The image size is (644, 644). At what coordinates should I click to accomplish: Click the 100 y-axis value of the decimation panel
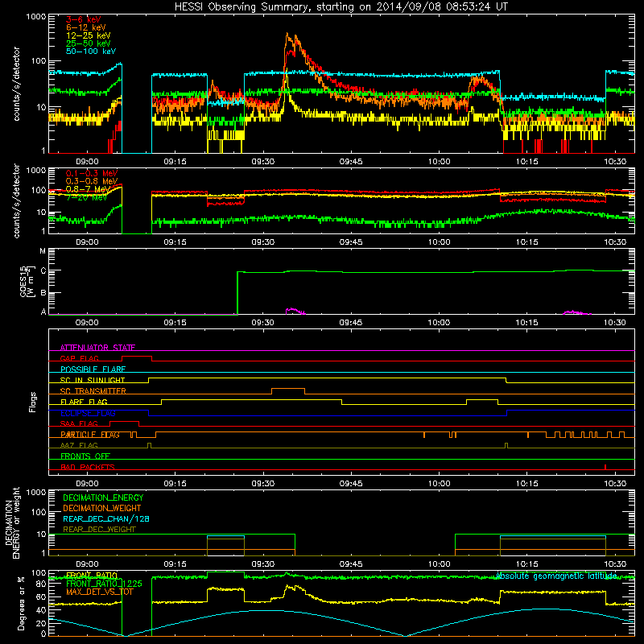click(x=39, y=512)
